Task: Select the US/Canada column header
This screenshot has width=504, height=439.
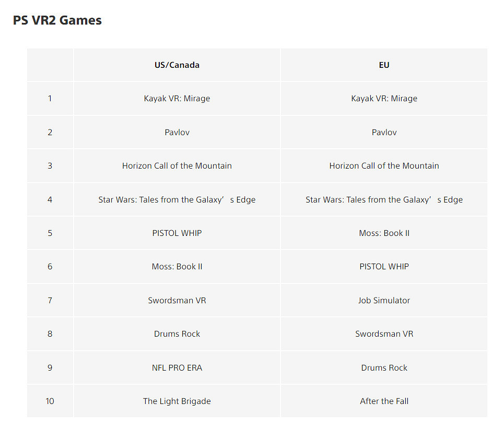Action: 177,65
